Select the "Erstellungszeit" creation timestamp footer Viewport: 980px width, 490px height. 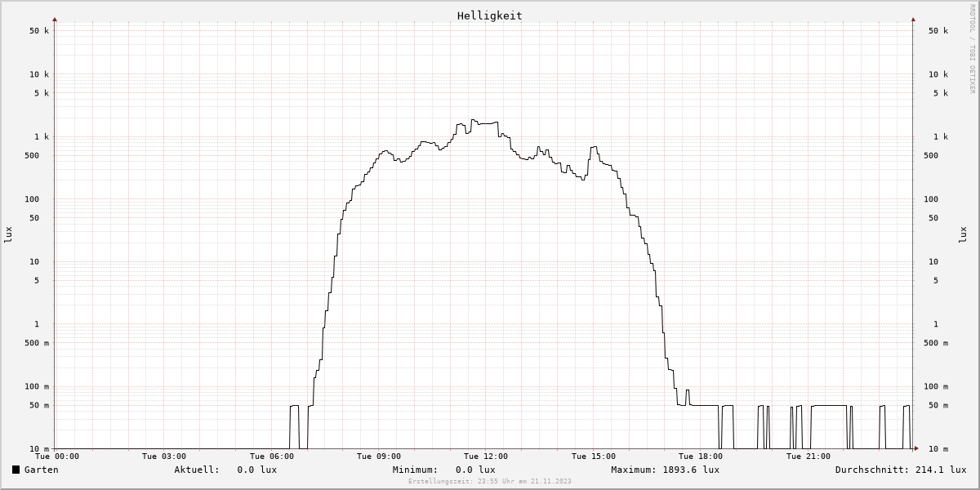click(x=490, y=482)
